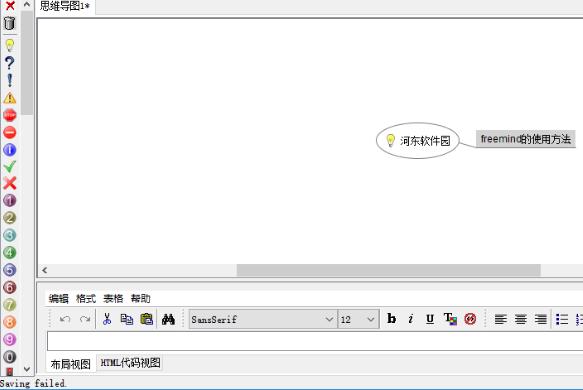This screenshot has height=390, width=583.
Task: Select priority 4 green number icon
Action: [x=10, y=253]
